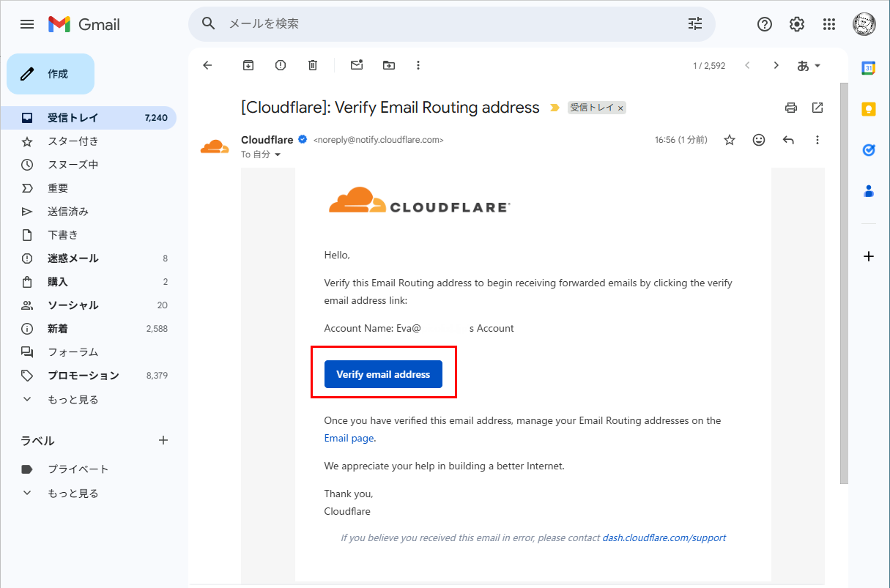Delete the current email
Screen dimensions: 890x588
[x=312, y=65]
